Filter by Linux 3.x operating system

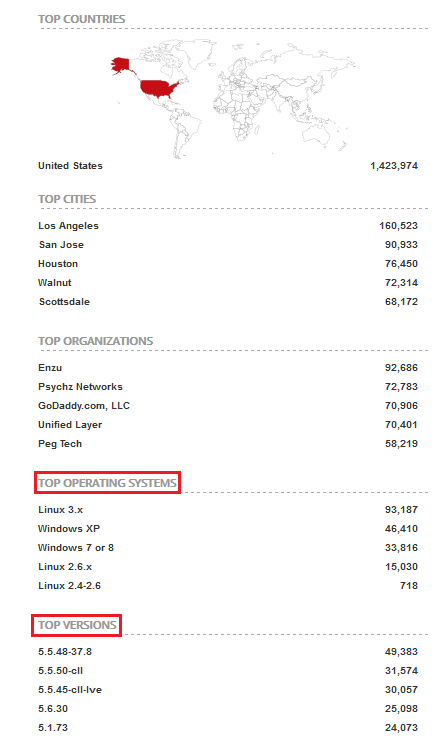(60, 510)
